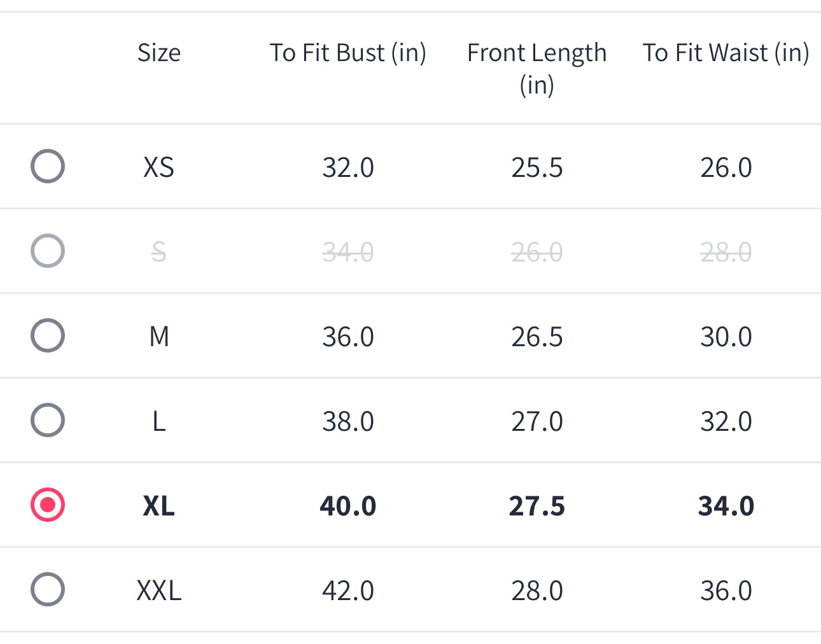Click the XXL size label
The image size is (821, 644).
tap(159, 591)
